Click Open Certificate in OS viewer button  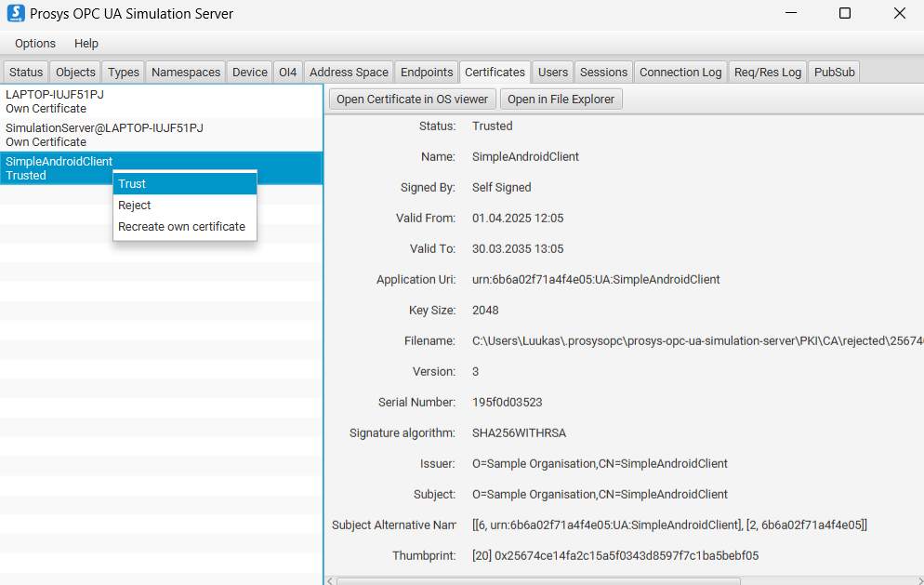pos(412,100)
